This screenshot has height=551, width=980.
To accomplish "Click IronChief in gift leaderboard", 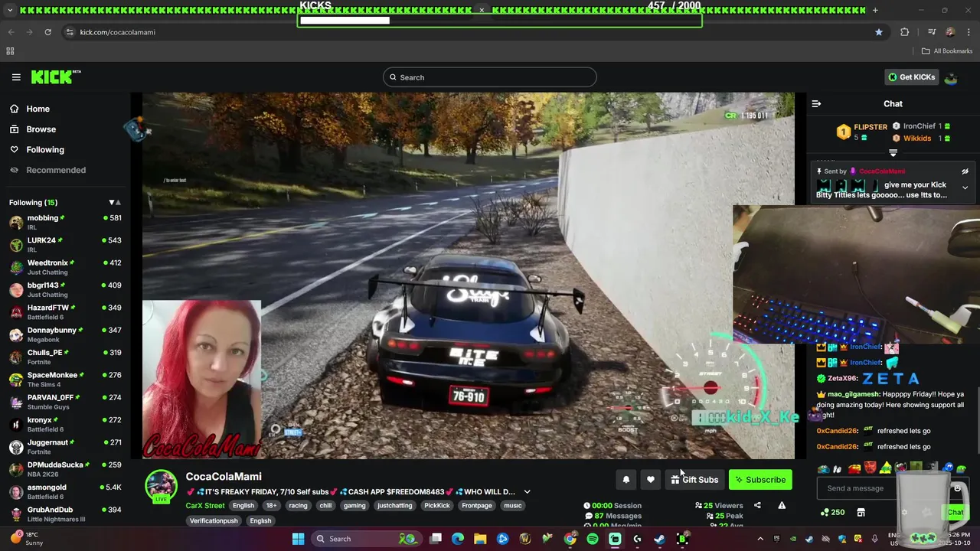I will [919, 126].
